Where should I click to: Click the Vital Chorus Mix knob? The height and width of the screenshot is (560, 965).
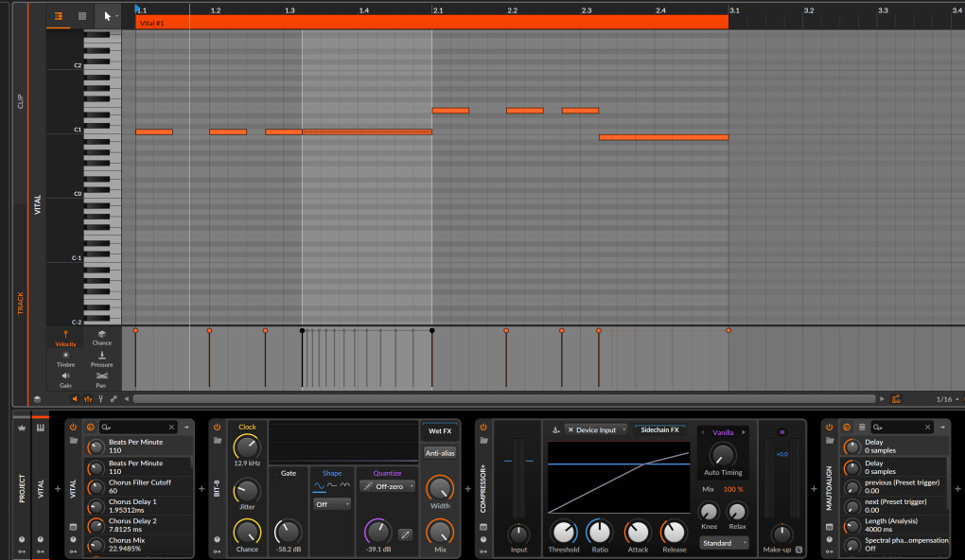[x=96, y=545]
